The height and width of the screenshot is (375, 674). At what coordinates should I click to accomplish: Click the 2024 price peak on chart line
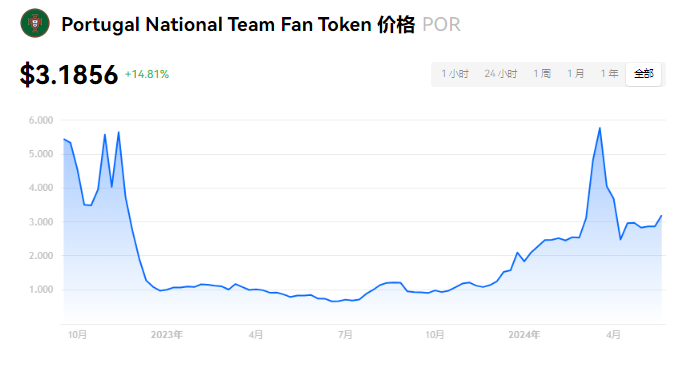click(x=600, y=128)
